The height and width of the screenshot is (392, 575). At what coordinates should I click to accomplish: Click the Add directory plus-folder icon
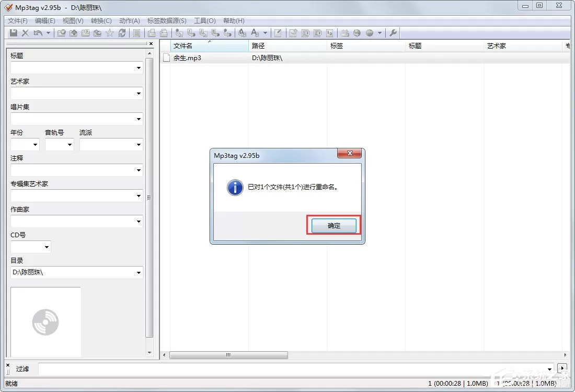tap(73, 33)
